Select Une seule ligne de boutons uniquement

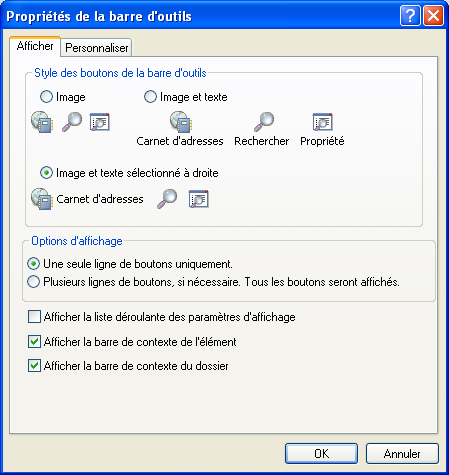[33, 264]
